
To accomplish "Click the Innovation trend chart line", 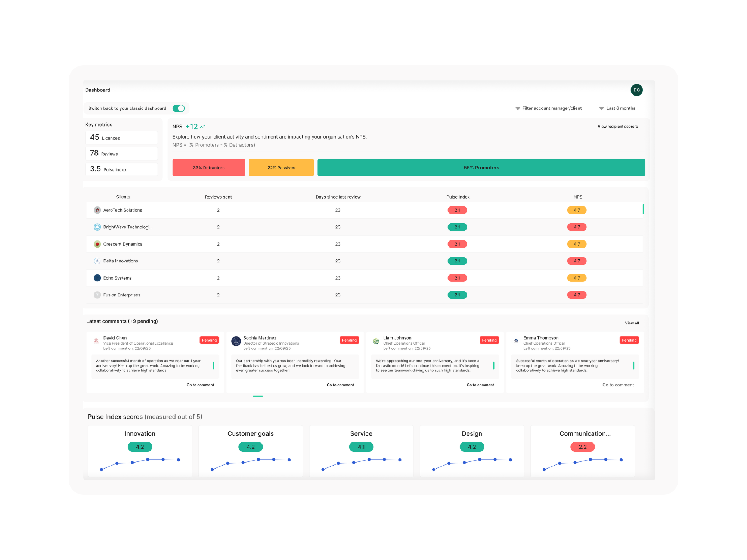I will point(140,464).
